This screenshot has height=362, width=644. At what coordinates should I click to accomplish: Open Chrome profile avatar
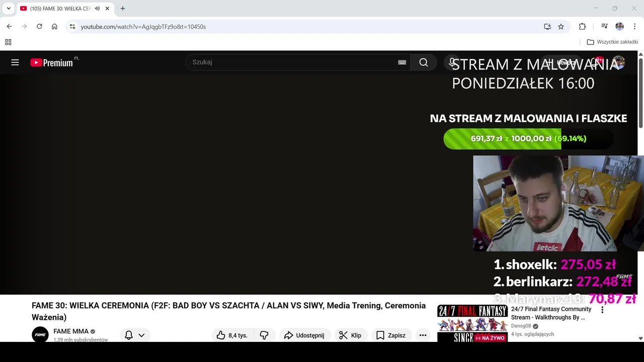click(x=620, y=27)
